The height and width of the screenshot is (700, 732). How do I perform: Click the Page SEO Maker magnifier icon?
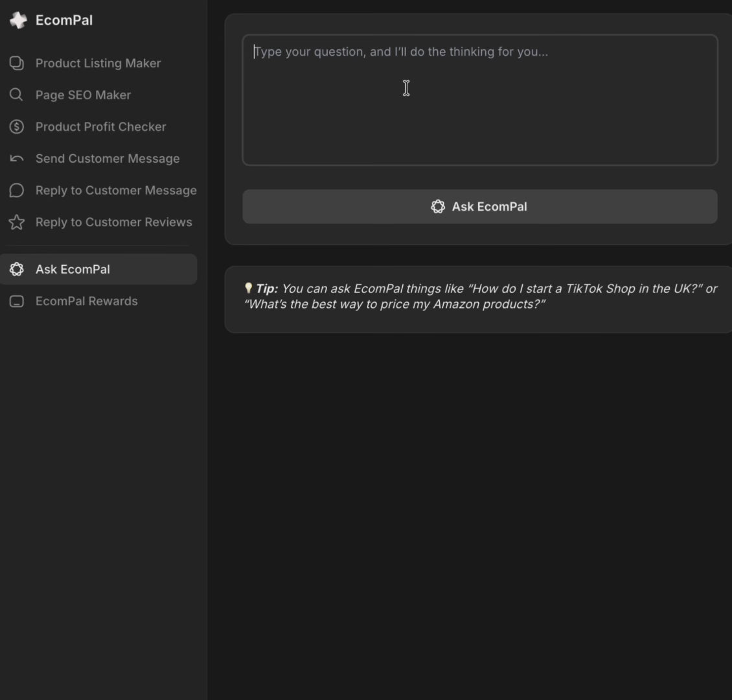[17, 95]
